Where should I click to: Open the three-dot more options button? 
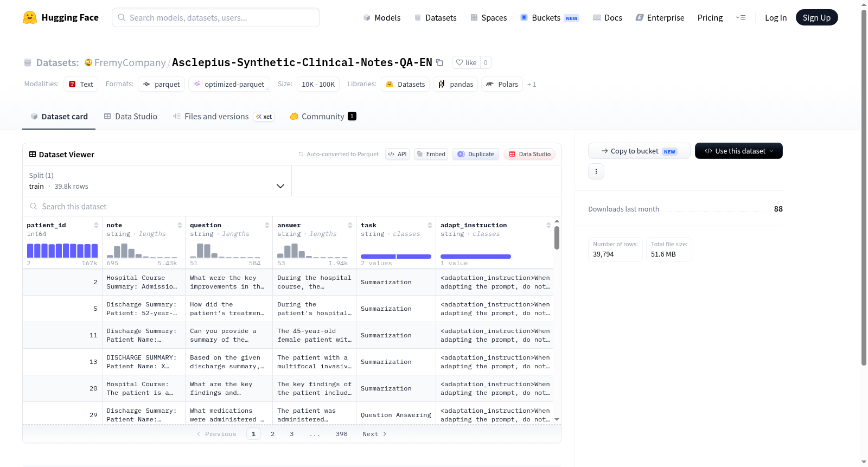(x=596, y=171)
